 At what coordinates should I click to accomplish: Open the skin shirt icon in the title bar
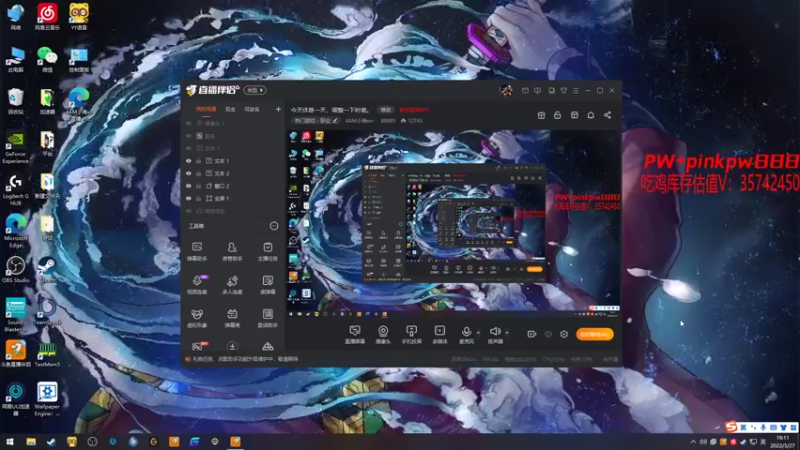click(x=564, y=90)
